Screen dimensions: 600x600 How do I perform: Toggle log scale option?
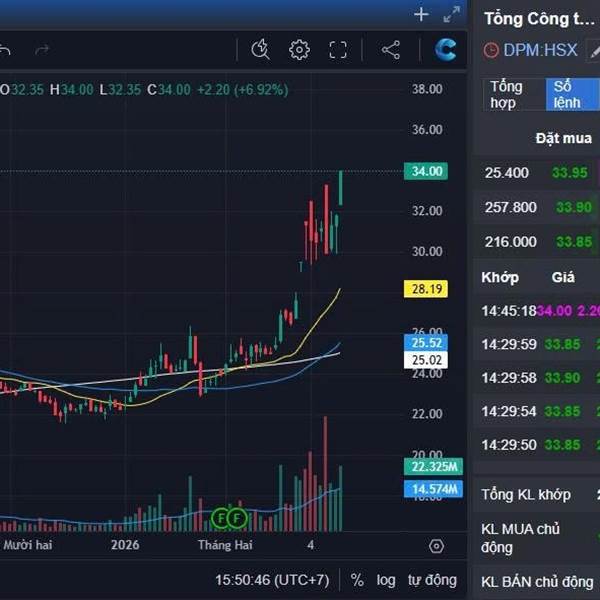click(x=386, y=580)
